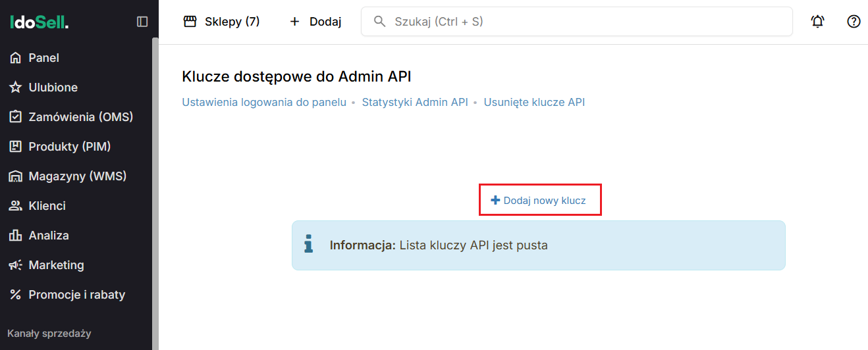Open the Sklepy (7) shop selector

[x=221, y=22]
